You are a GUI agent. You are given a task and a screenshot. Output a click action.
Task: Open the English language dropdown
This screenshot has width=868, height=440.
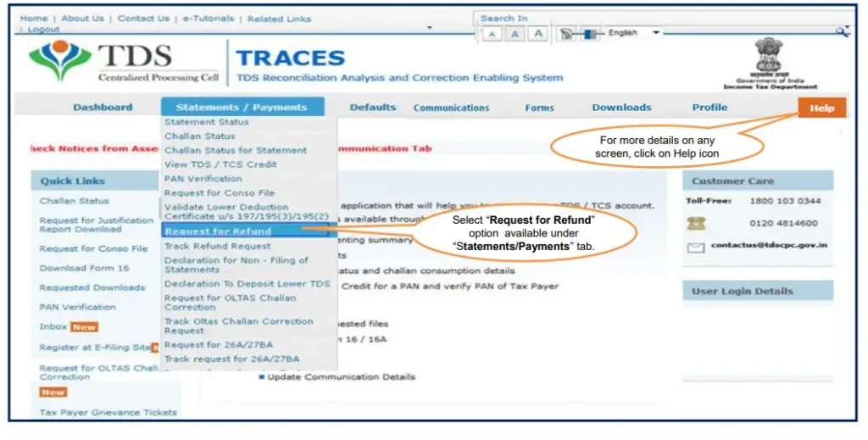tap(634, 33)
